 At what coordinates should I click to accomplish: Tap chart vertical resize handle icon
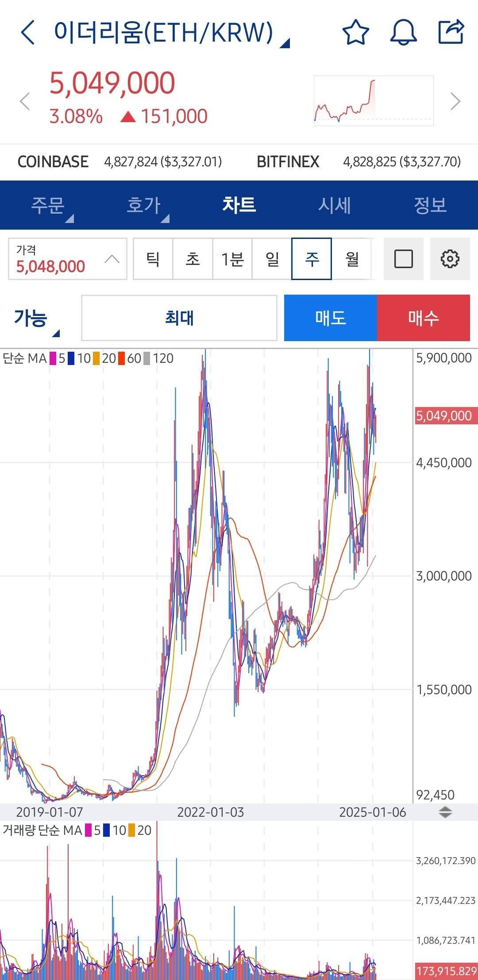pyautogui.click(x=445, y=812)
